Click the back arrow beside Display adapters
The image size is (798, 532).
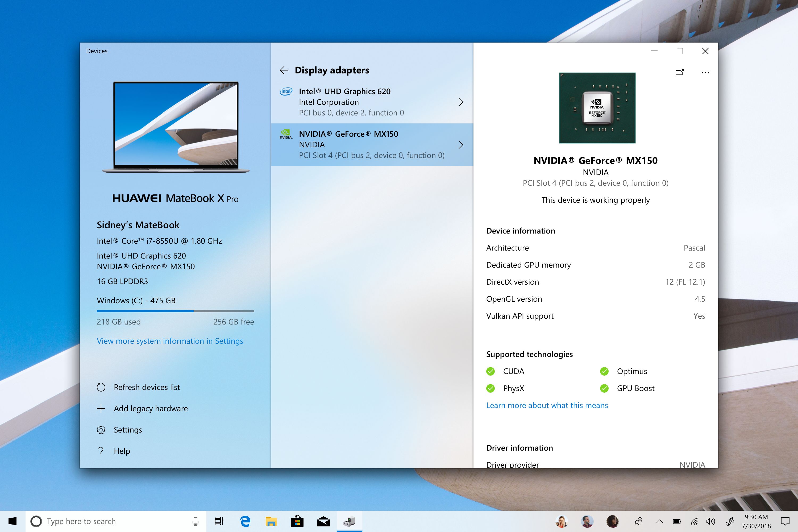point(284,70)
